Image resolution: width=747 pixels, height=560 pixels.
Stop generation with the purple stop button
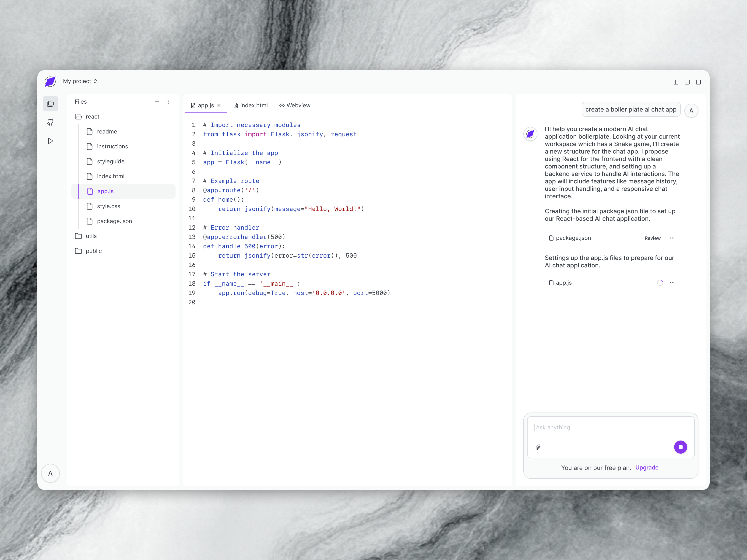click(x=681, y=447)
